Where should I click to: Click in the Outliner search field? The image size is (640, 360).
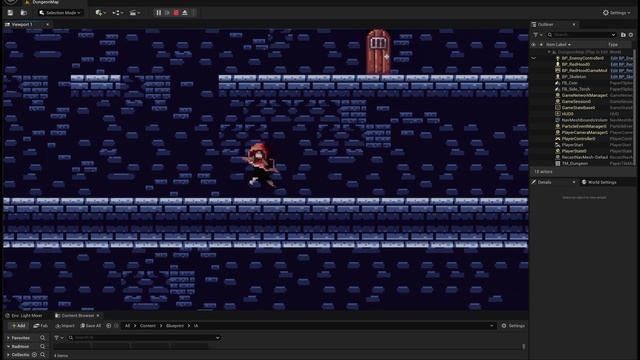coord(581,35)
